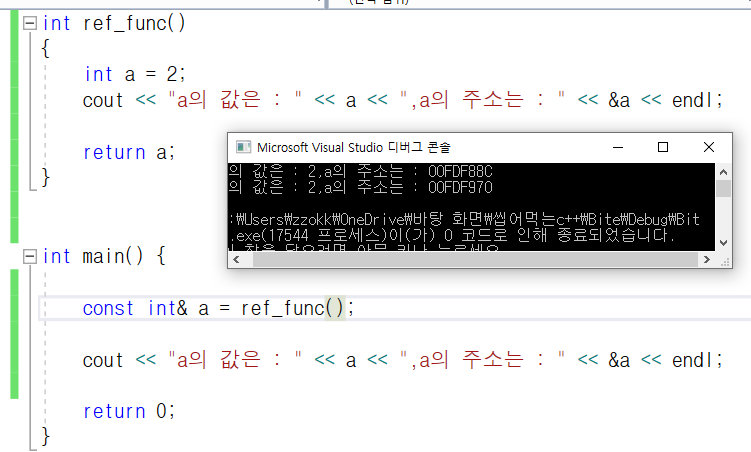The height and width of the screenshot is (452, 751).
Task: Click the process exit message in console
Action: [452, 235]
